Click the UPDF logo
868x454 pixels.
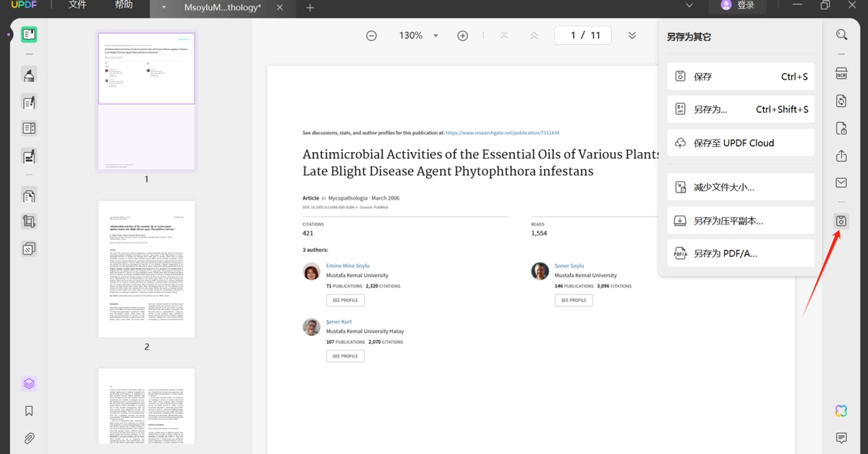[24, 5]
